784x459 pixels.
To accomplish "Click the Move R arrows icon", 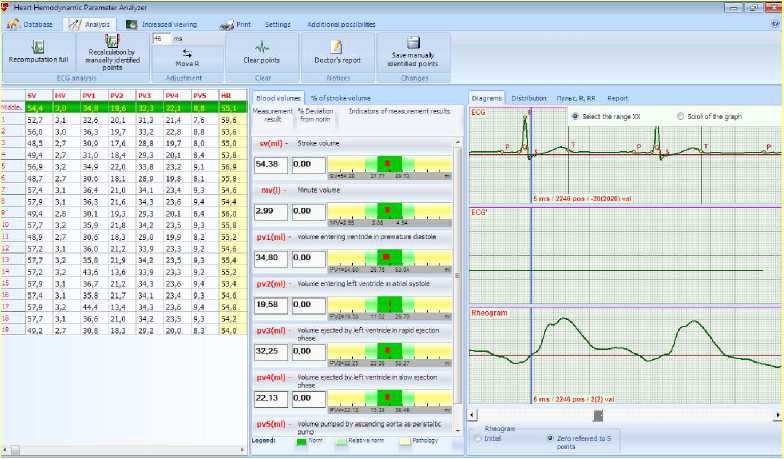I will tap(188, 52).
